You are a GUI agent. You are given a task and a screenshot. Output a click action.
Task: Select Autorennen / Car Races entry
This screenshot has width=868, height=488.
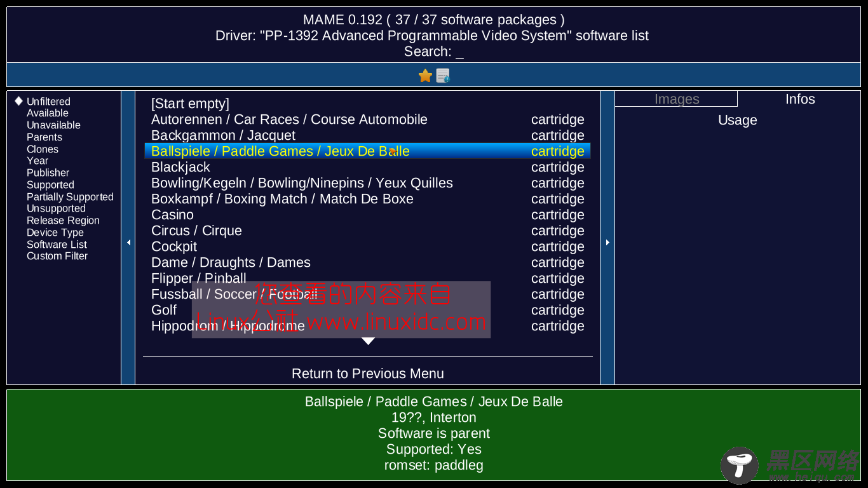pos(368,119)
